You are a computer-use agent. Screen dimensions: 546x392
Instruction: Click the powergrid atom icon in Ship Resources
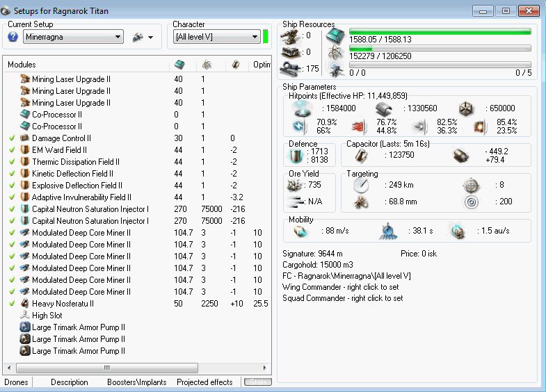(x=335, y=53)
